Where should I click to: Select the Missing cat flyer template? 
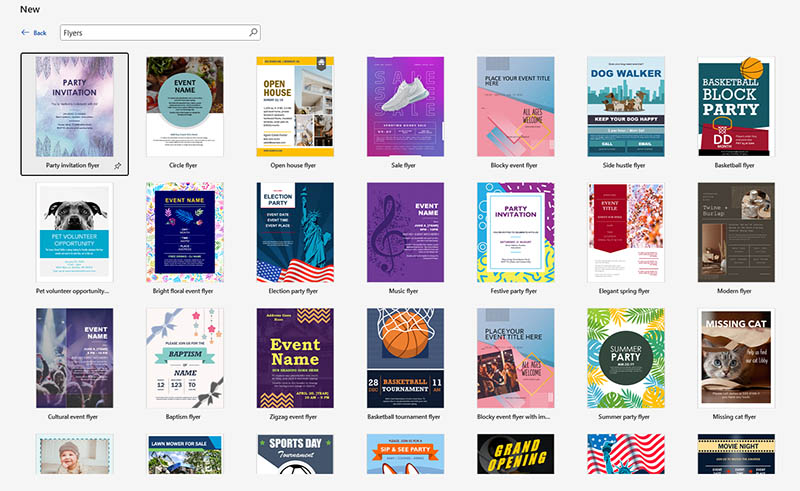point(735,357)
